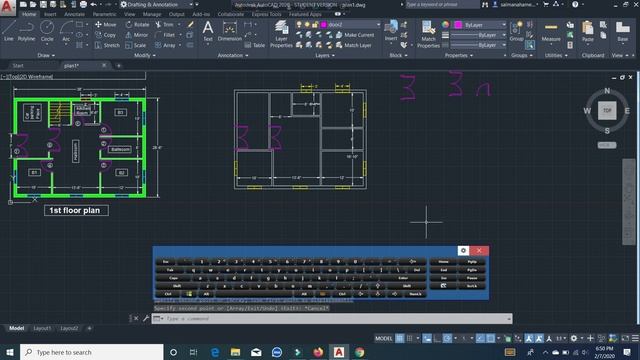This screenshot has width=640, height=360.
Task: Open Layer Properties manager
Action: (x=281, y=34)
